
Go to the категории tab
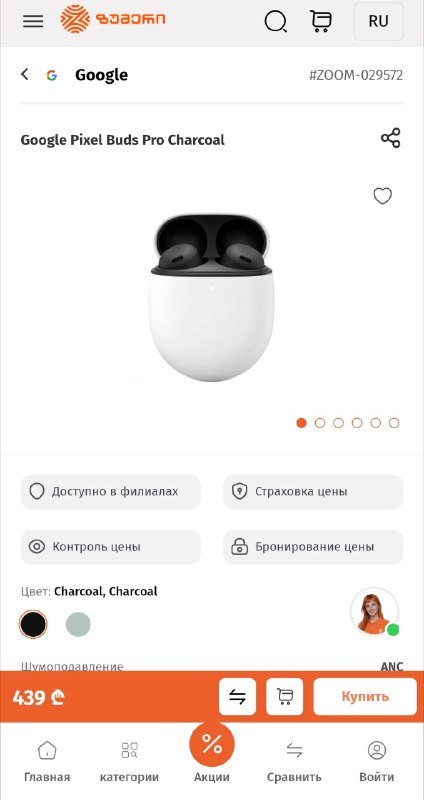coord(129,762)
